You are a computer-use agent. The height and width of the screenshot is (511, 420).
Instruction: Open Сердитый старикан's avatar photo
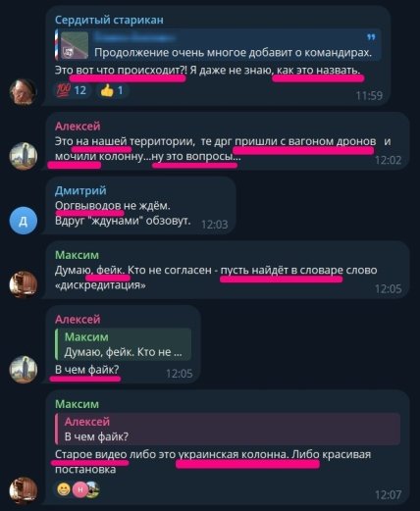pos(24,91)
